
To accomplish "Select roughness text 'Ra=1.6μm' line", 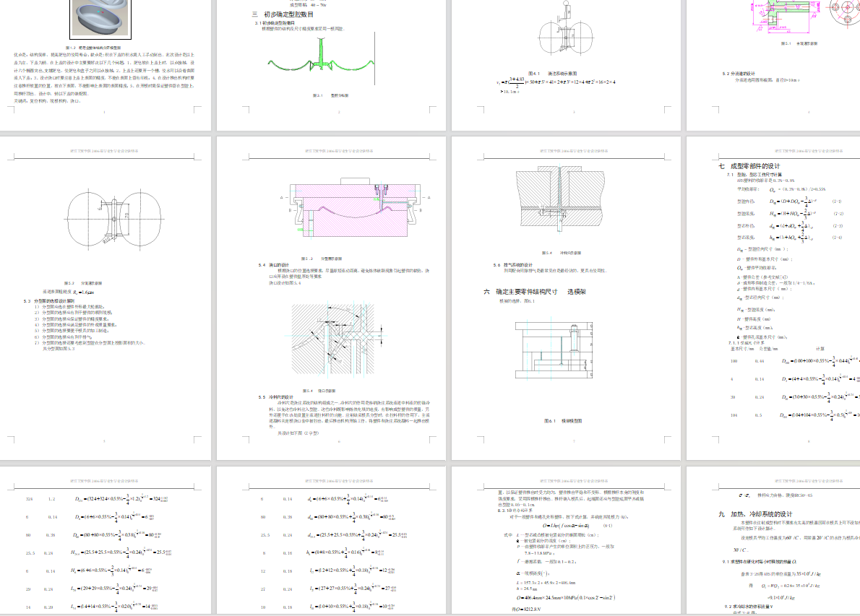I will (69, 292).
